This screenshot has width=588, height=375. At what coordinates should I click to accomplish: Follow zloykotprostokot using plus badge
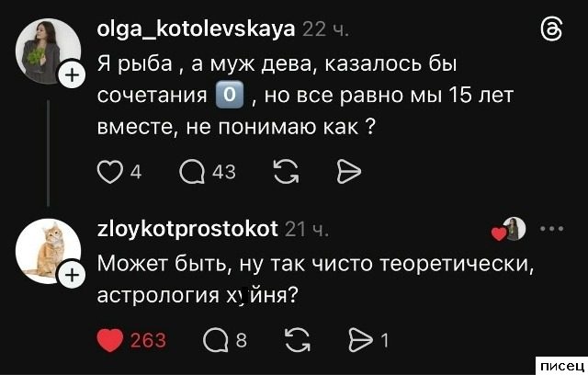tap(70, 272)
